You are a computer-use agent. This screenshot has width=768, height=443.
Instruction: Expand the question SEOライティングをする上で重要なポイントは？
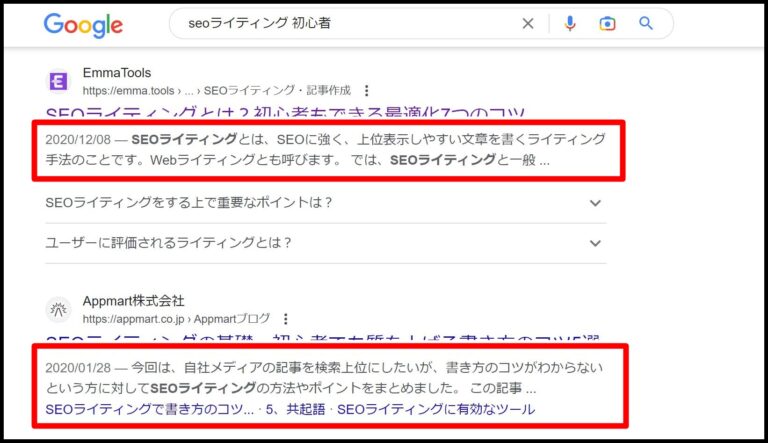click(x=325, y=202)
